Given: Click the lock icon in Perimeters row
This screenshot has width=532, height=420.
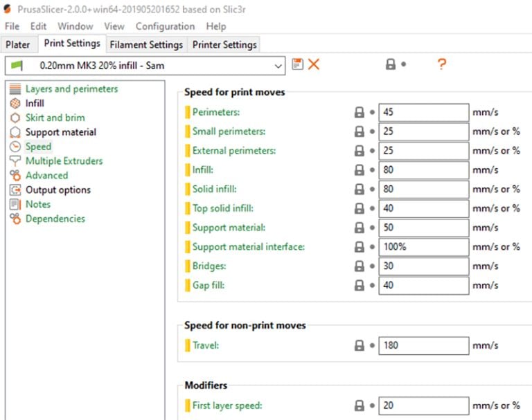Looking at the screenshot, I should point(360,112).
